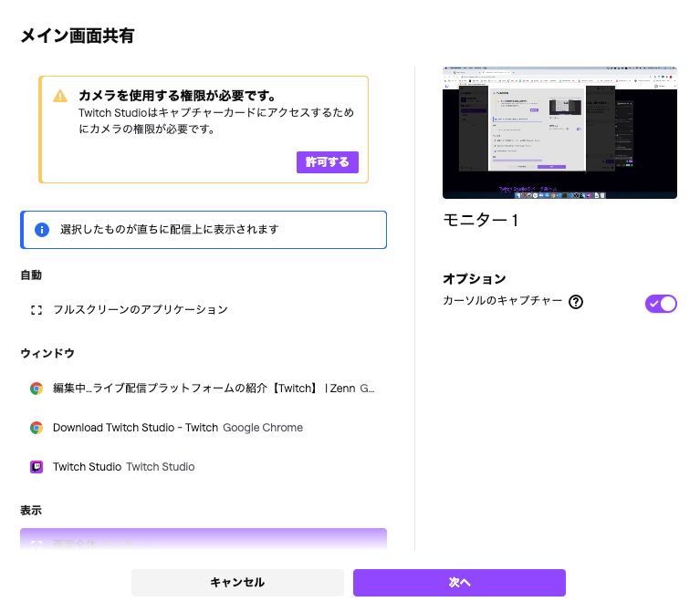
Task: Click the モニター1 preview thumbnail
Action: point(559,132)
